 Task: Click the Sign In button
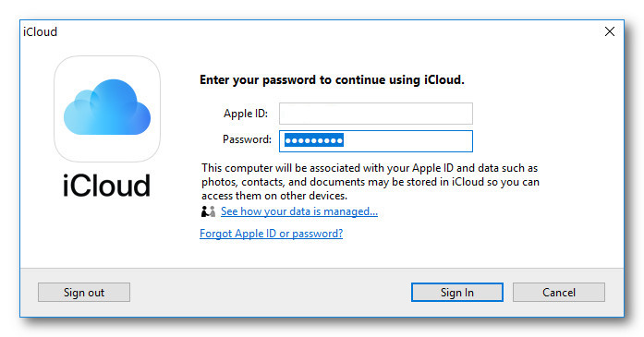[x=457, y=293]
